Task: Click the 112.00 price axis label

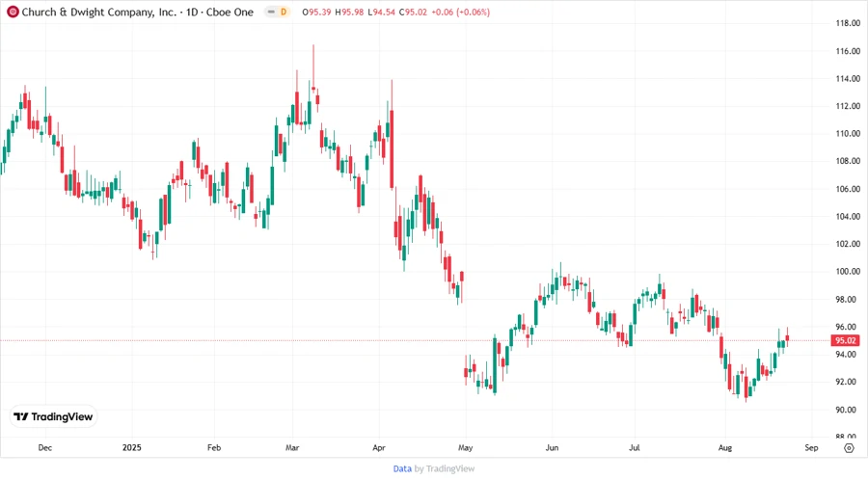Action: click(848, 106)
